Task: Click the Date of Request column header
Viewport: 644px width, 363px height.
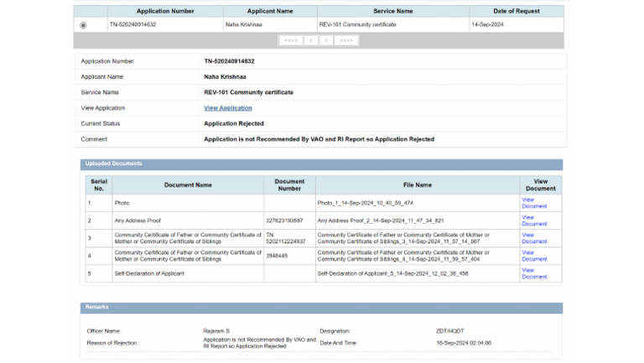Action: point(517,11)
